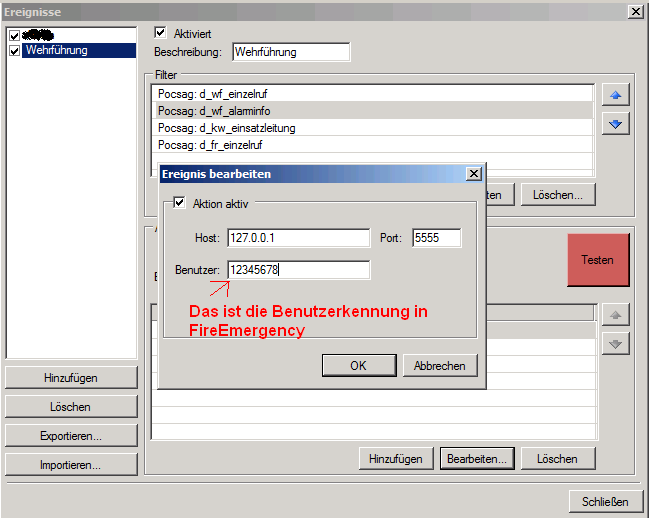
Task: Toggle the Aktion aktiv checkbox
Action: pyautogui.click(x=180, y=203)
